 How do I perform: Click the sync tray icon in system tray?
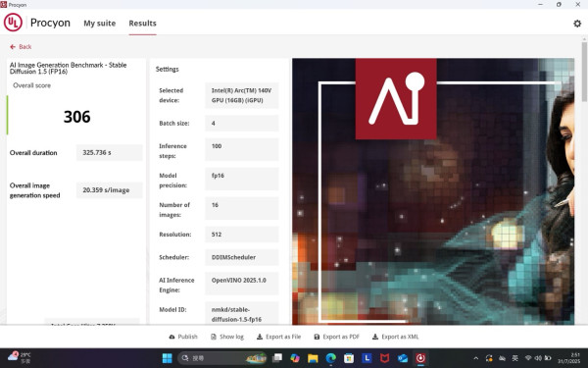click(489, 358)
